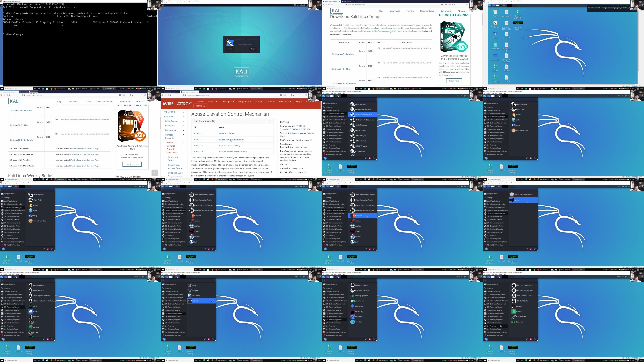Start the hashcat password tool
This screenshot has height=362, width=644.
[x=36, y=317]
